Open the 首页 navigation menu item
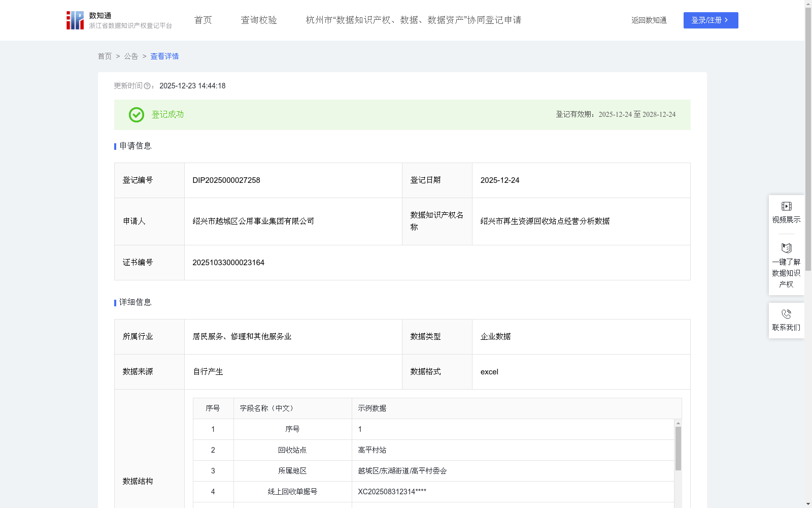Viewport: 812px width, 508px height. point(203,20)
